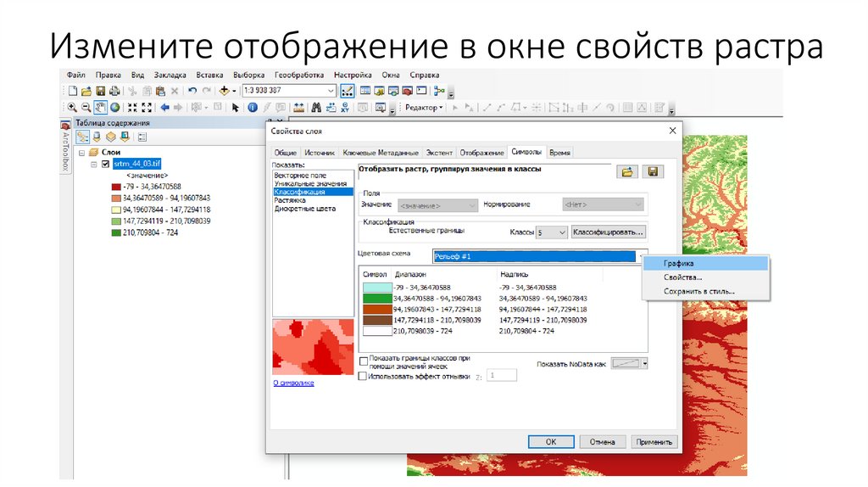Open the Файл menu
This screenshot has width=868, height=487.
point(75,75)
